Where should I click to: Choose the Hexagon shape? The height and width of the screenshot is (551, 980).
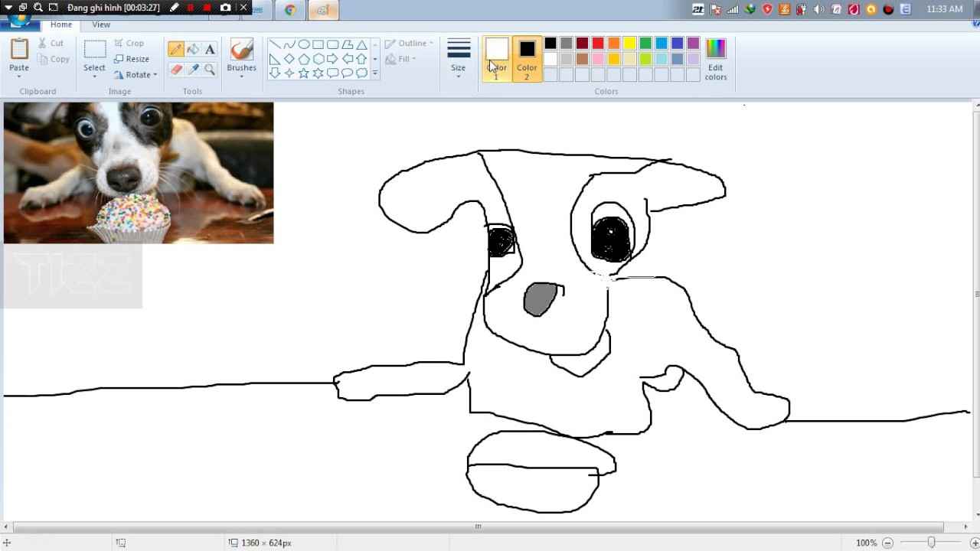coord(318,59)
